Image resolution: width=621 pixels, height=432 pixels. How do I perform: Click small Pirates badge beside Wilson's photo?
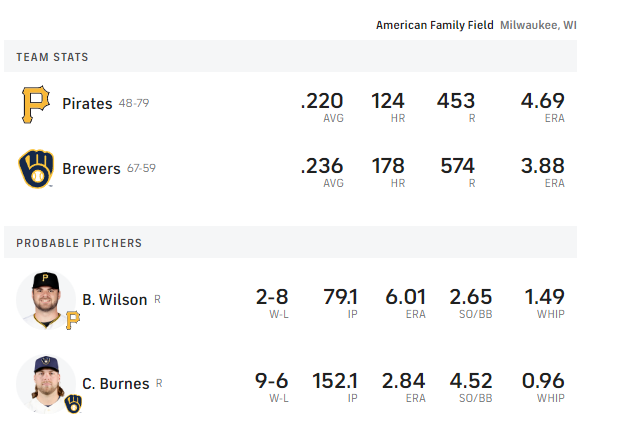[73, 320]
